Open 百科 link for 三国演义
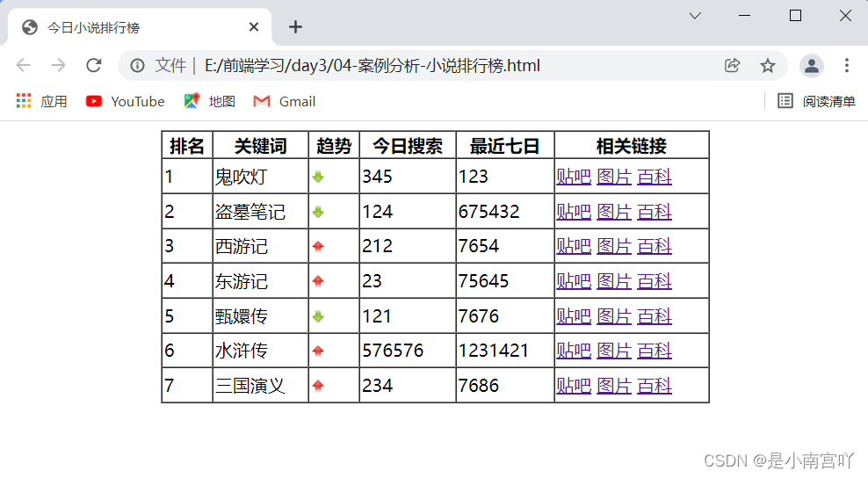 [x=655, y=386]
